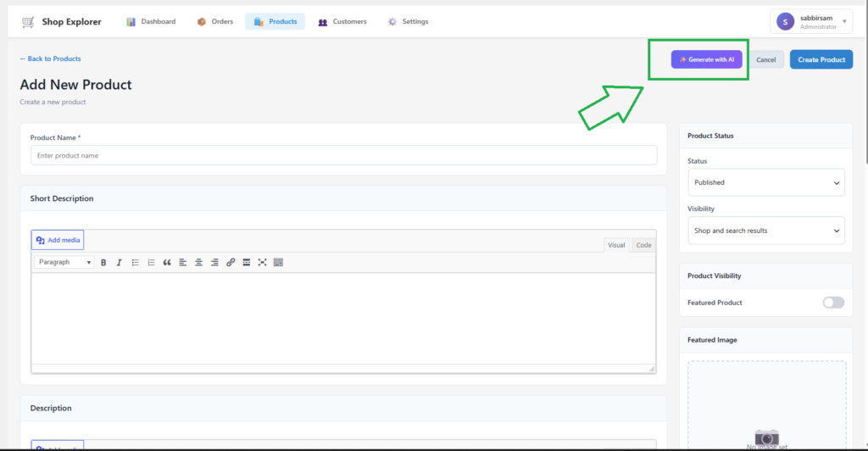This screenshot has width=868, height=451.
Task: Click the Create Product button
Action: coord(821,59)
